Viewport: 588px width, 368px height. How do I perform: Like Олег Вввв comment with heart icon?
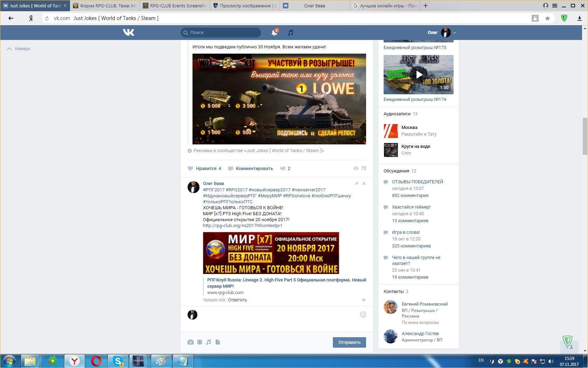pos(364,300)
